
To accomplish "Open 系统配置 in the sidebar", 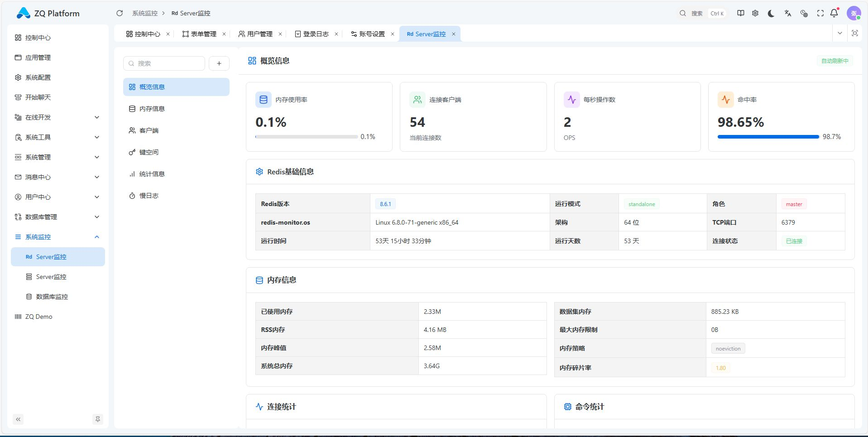I will [x=58, y=77].
